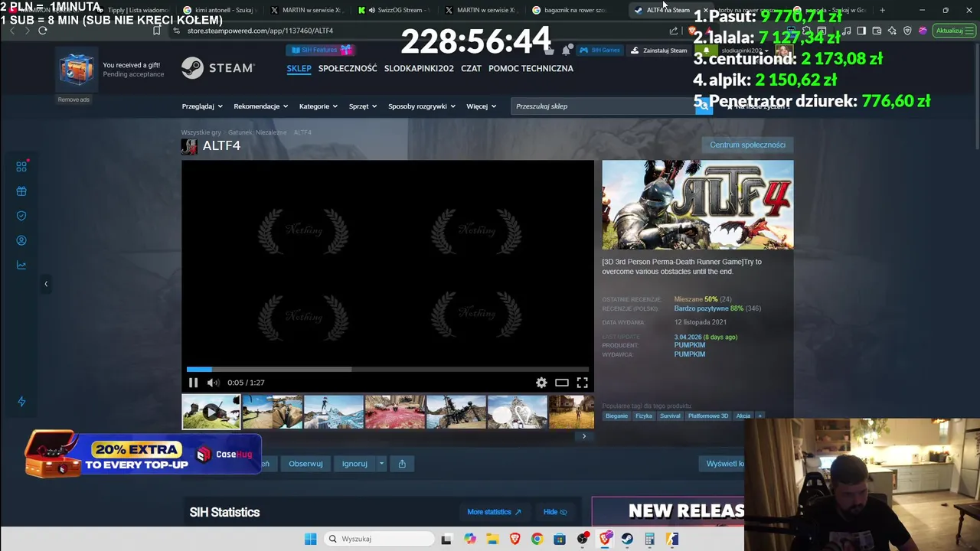Open Steam from the taskbar
This screenshot has height=551, width=980.
tap(627, 539)
